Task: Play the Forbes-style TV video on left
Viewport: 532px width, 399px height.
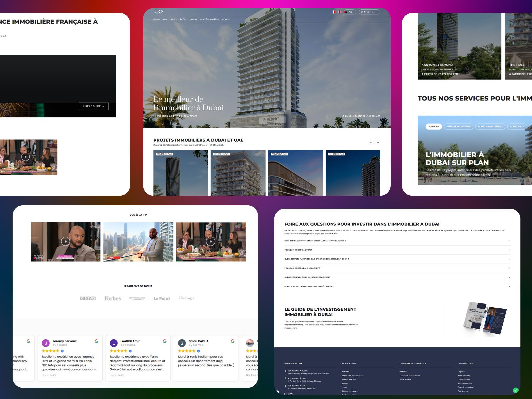Action: point(66,241)
